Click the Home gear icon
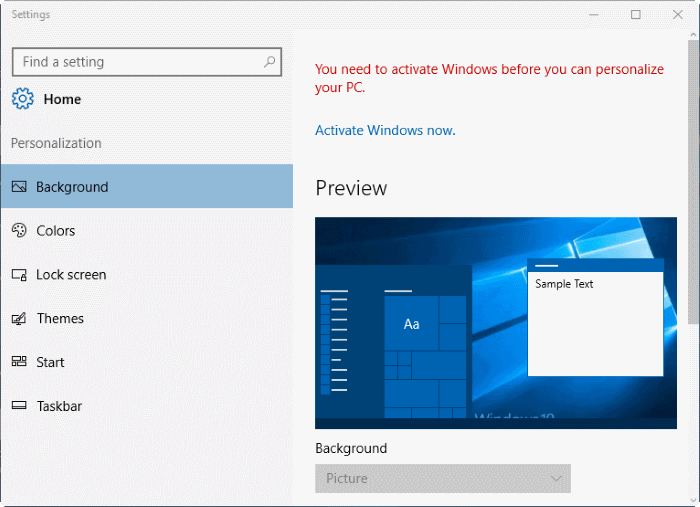Screen dimensions: 700x507 pyautogui.click(x=22, y=99)
